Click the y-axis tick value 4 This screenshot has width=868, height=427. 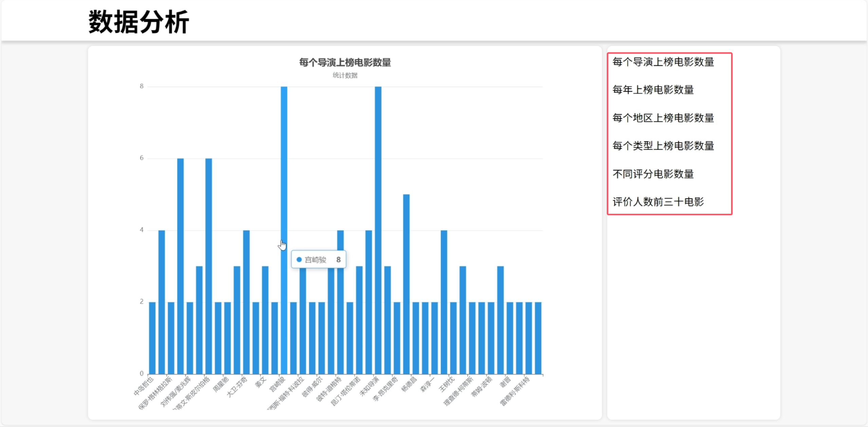pyautogui.click(x=142, y=230)
